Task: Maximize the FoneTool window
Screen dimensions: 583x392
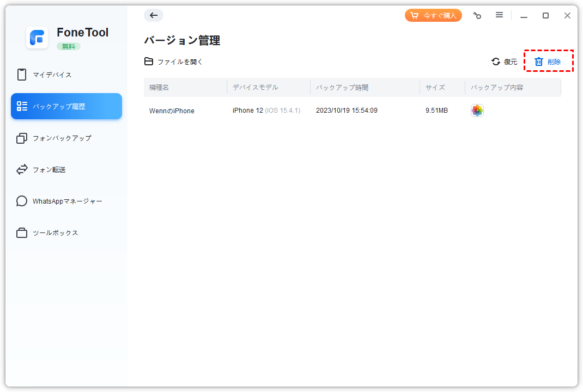Action: (545, 16)
